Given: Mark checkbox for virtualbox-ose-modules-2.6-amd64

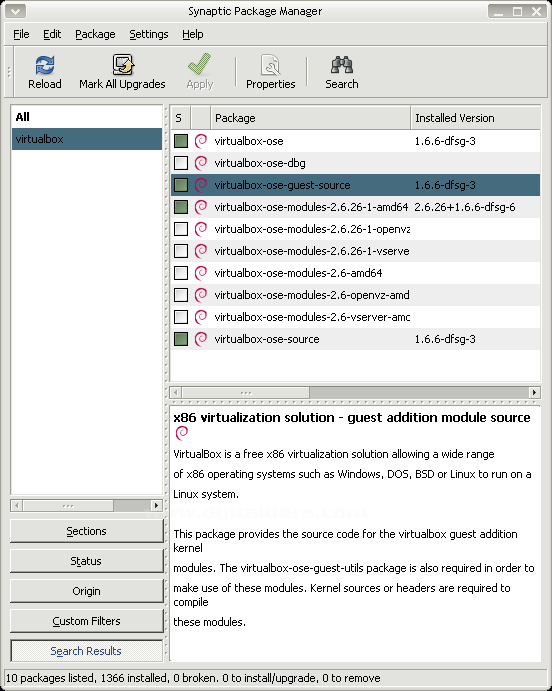Looking at the screenshot, I should pos(181,273).
